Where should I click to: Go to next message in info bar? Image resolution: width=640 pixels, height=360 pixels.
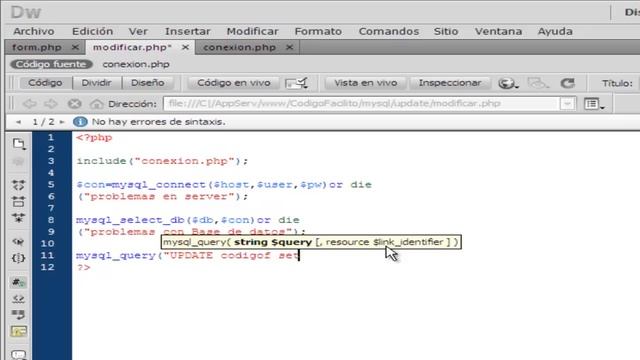[x=62, y=122]
